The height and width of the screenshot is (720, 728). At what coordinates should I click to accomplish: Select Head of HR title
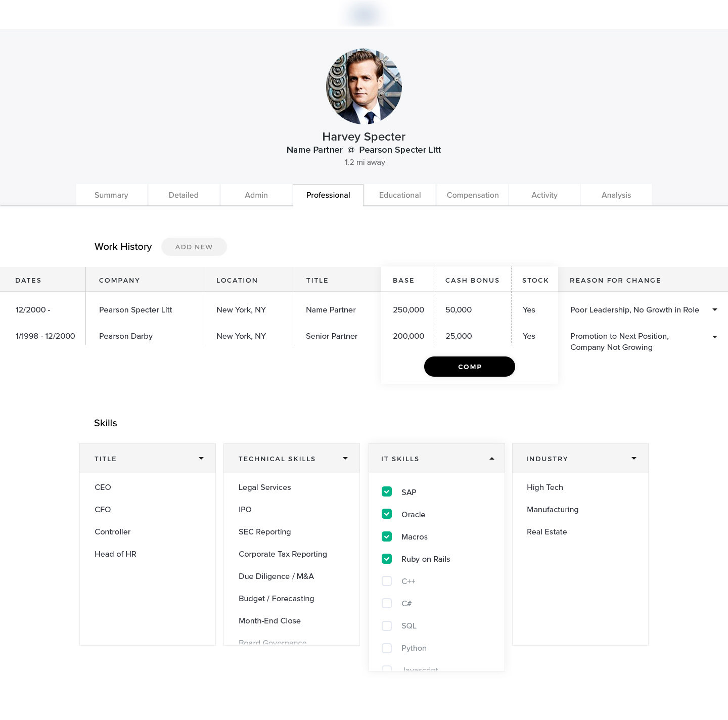click(x=115, y=554)
